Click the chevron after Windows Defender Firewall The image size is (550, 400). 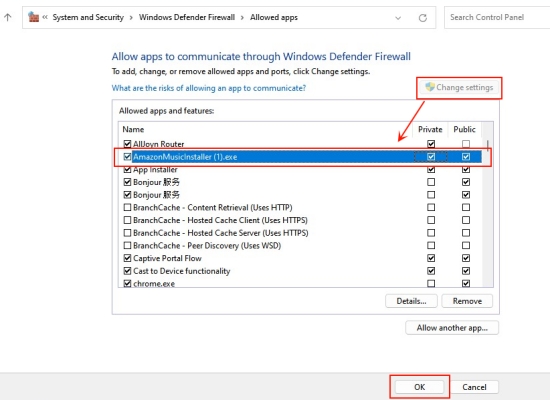point(242,18)
